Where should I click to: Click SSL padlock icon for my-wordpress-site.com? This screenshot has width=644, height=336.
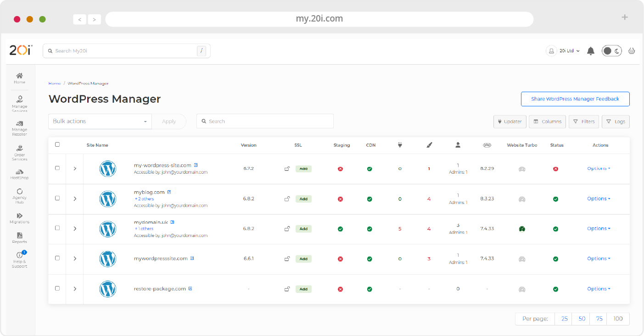(x=287, y=169)
